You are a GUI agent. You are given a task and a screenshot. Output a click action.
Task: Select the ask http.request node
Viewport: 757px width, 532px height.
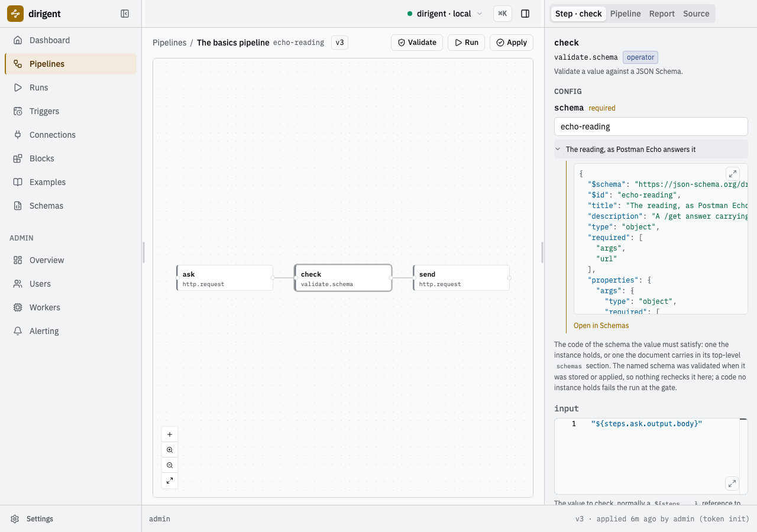[225, 278]
